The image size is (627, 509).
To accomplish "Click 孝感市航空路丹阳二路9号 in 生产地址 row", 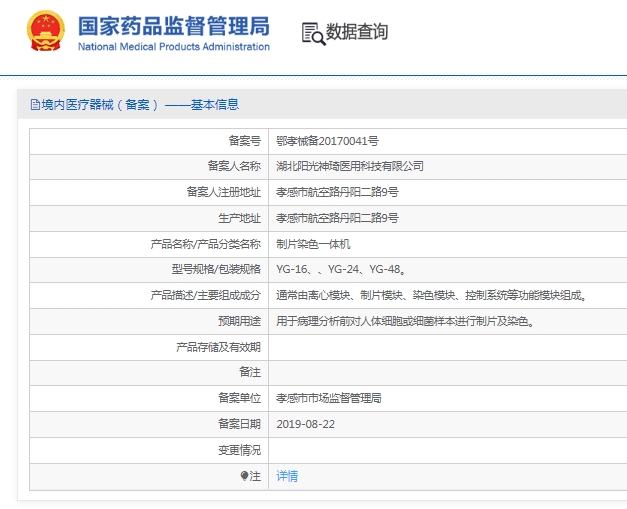I will [337, 218].
